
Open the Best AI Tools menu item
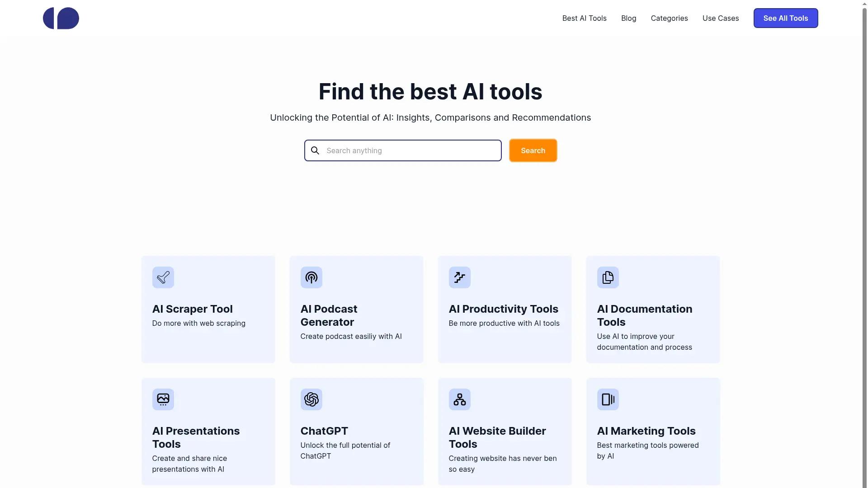[584, 19]
